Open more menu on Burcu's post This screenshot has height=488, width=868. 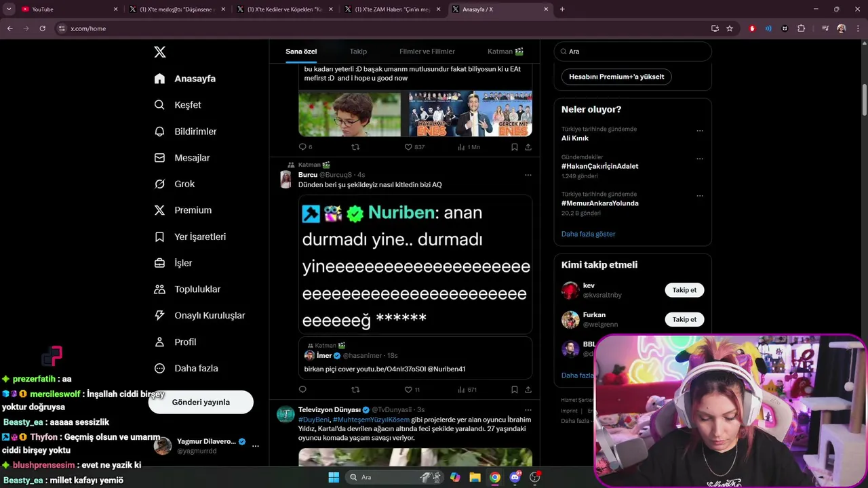click(528, 175)
